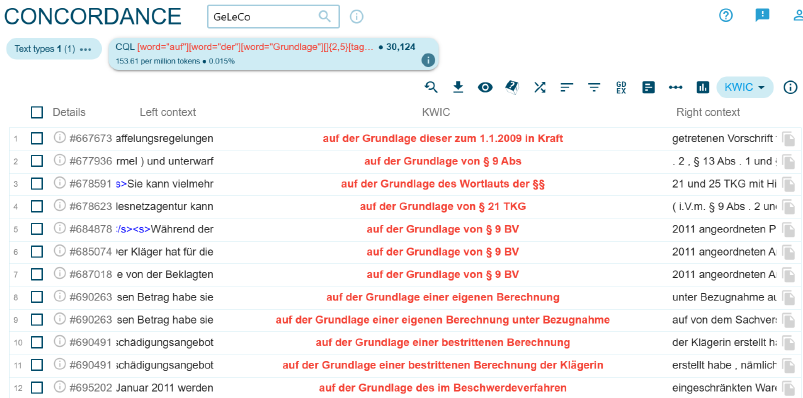Open view options eye icon
The height and width of the screenshot is (398, 803).
(485, 88)
